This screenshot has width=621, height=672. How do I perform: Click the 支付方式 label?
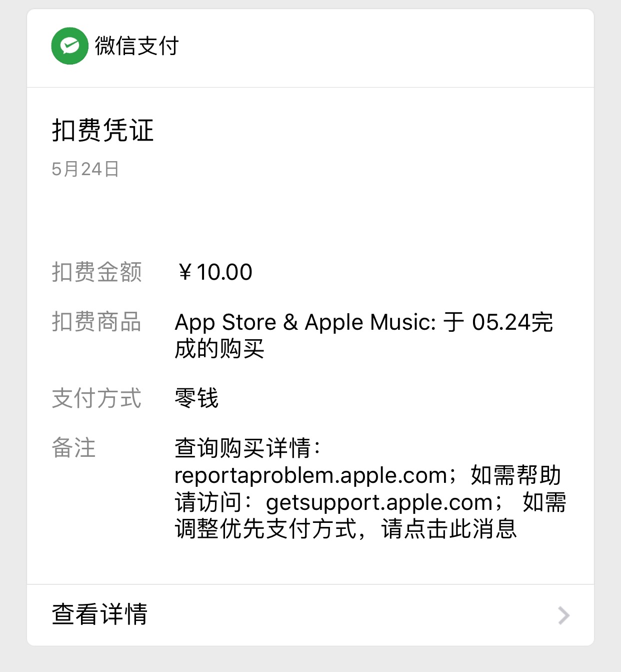(x=96, y=398)
